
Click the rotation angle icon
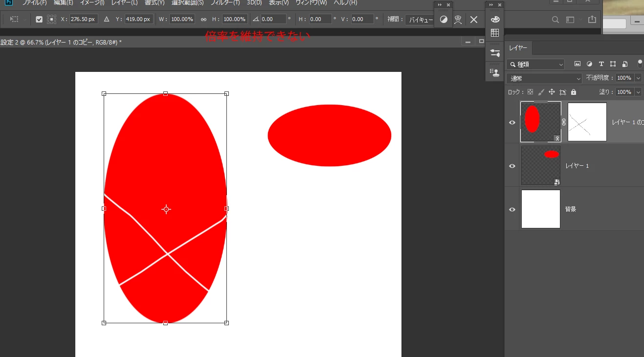tap(255, 20)
